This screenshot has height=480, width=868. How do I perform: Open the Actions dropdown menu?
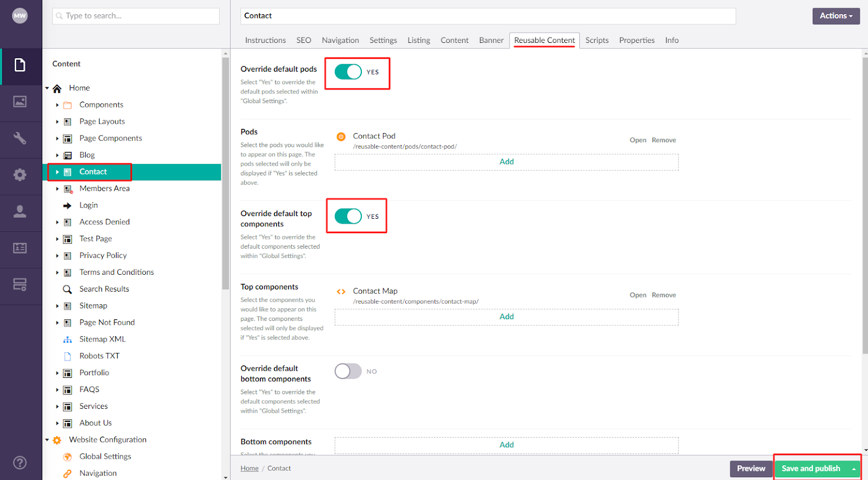point(836,16)
